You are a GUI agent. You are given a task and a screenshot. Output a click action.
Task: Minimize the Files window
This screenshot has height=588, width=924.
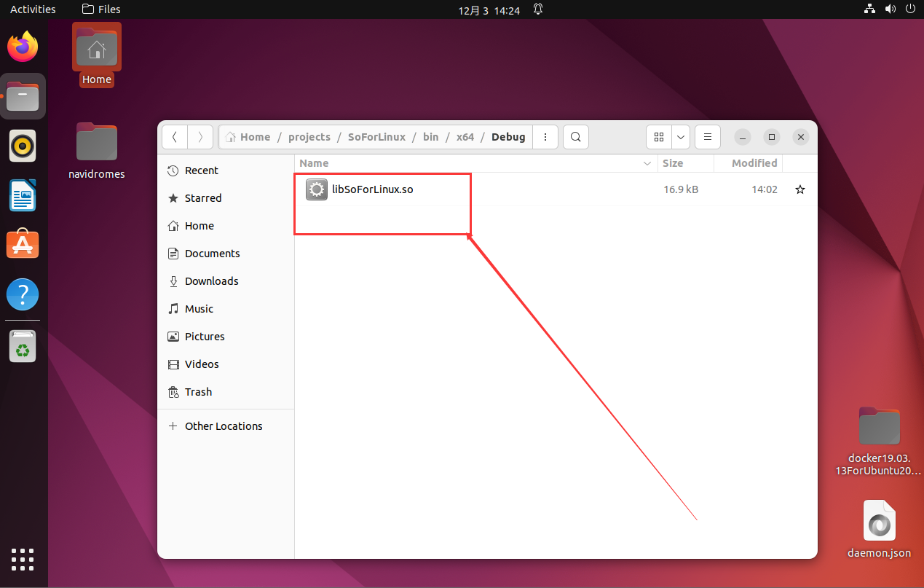[x=743, y=137]
